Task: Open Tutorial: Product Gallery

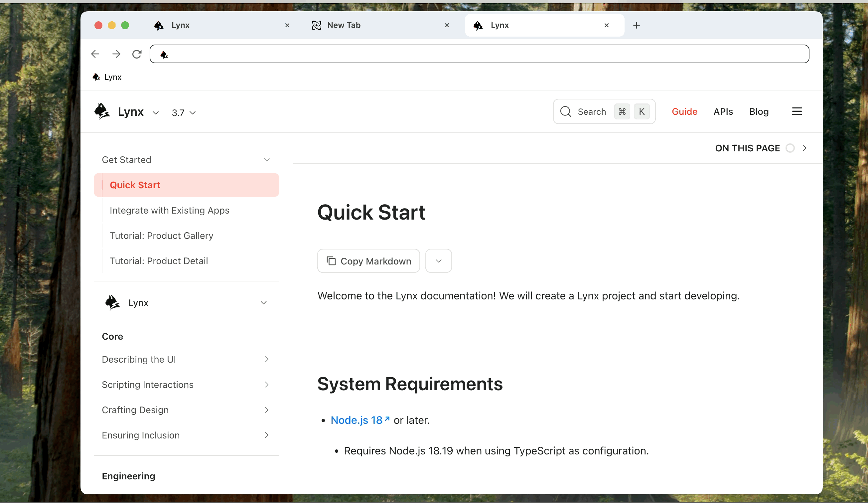Action: click(x=162, y=236)
